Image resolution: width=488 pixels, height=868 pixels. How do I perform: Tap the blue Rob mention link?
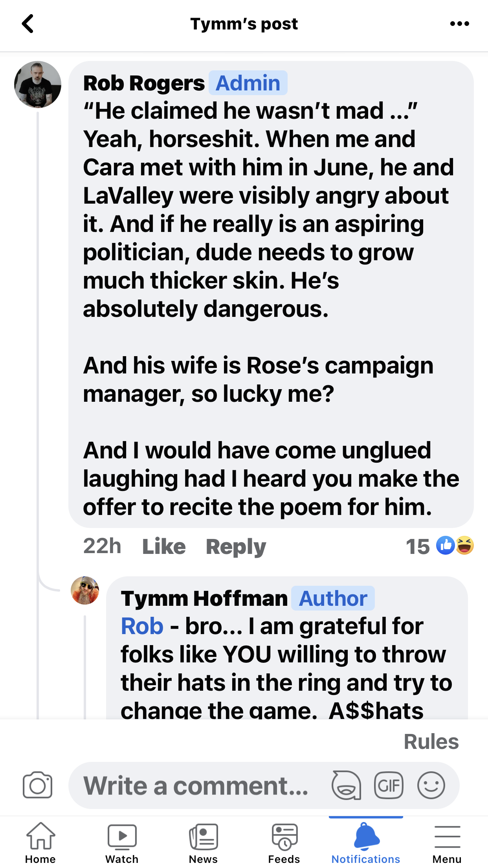142,626
